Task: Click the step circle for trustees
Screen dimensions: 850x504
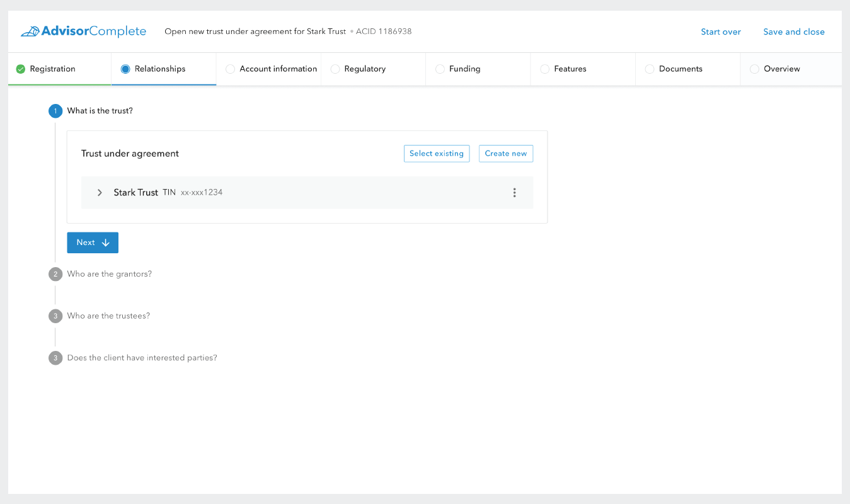Action: pyautogui.click(x=55, y=316)
